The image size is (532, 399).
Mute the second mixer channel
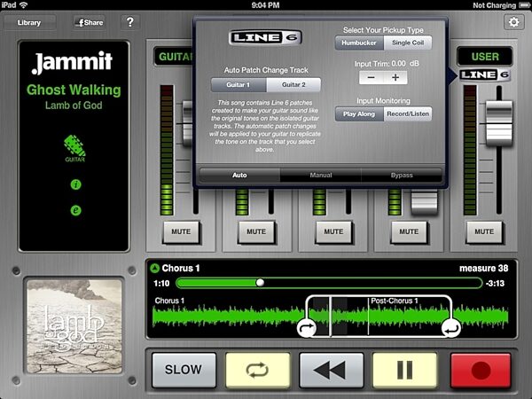pyautogui.click(x=256, y=231)
